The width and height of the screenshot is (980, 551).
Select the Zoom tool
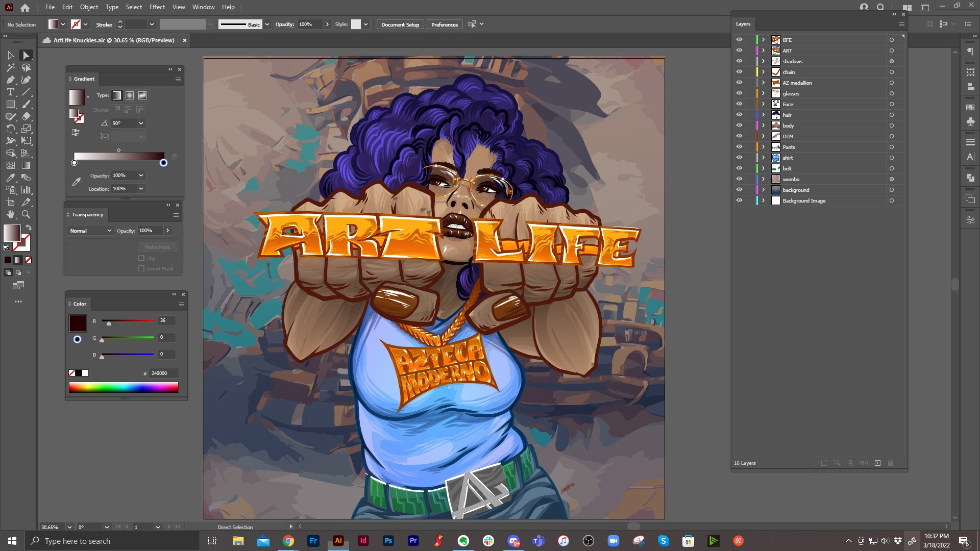(26, 215)
